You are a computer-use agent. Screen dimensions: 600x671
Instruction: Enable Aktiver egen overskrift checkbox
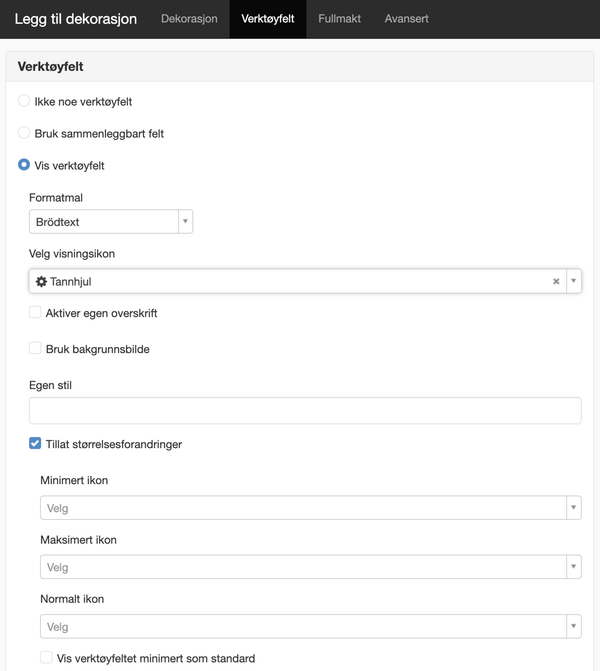pos(35,312)
